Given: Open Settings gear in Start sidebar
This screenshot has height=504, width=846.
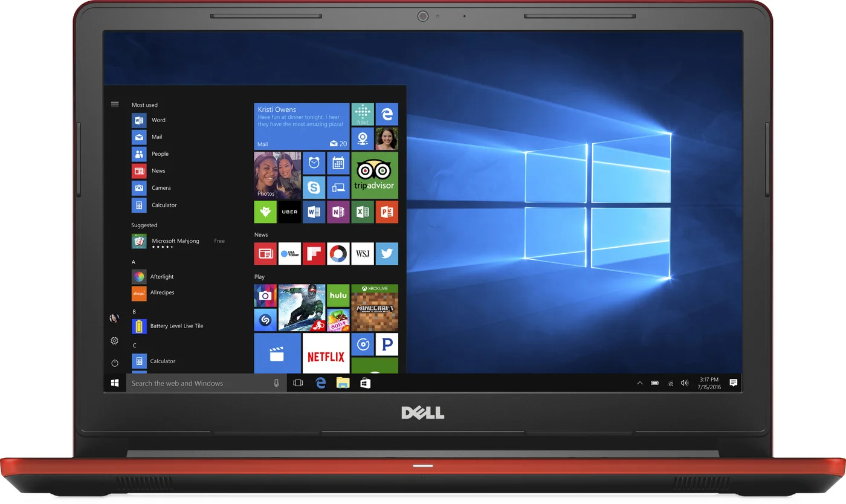Looking at the screenshot, I should point(114,341).
